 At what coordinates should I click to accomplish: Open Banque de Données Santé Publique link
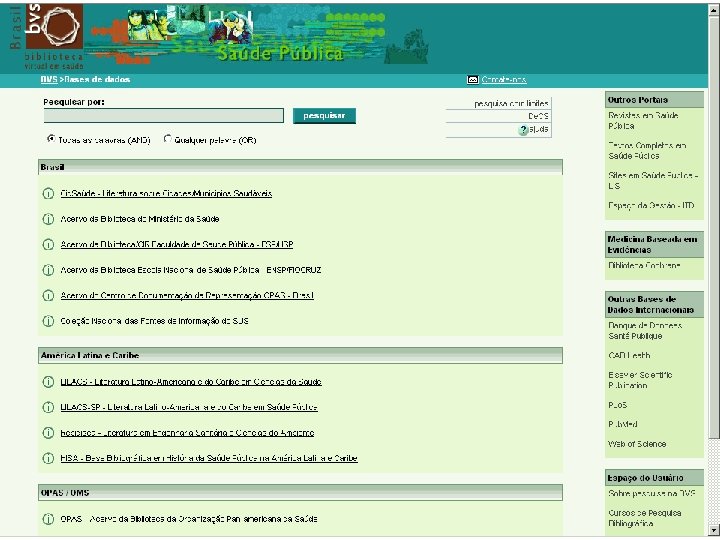click(x=645, y=331)
